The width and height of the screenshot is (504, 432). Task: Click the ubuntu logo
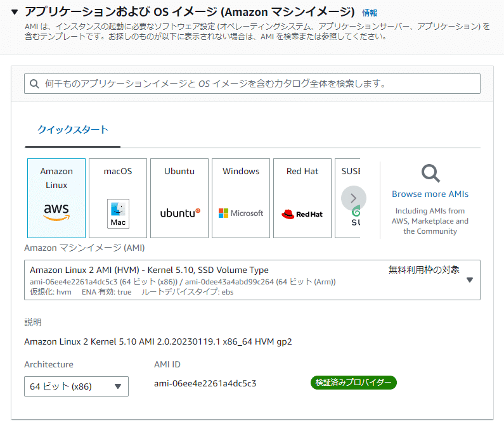click(x=180, y=213)
